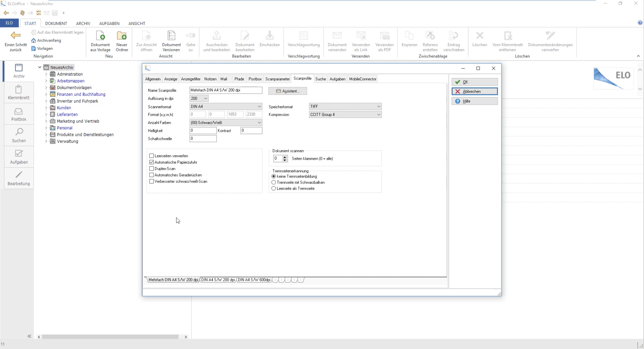This screenshot has height=349, width=644.
Task: Enable Duplex-Scan checkbox
Action: (151, 169)
